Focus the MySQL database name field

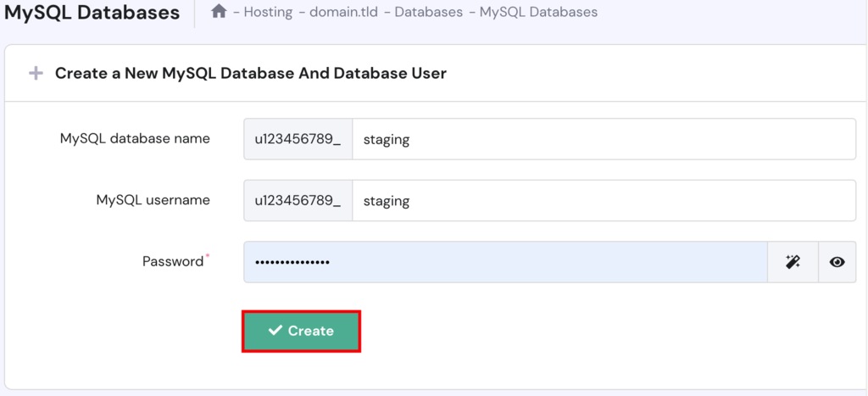click(x=604, y=139)
